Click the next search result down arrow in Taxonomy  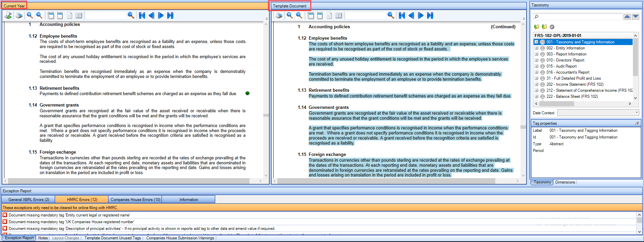coord(636,17)
